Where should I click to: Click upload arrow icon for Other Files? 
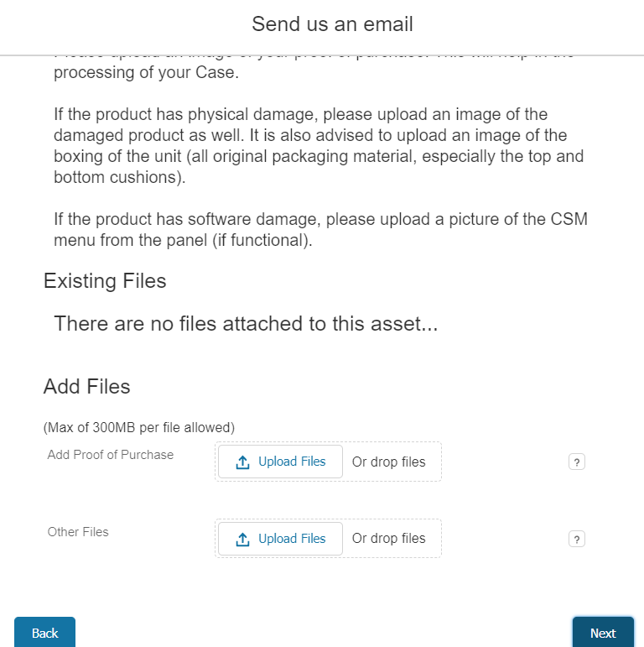tap(243, 540)
